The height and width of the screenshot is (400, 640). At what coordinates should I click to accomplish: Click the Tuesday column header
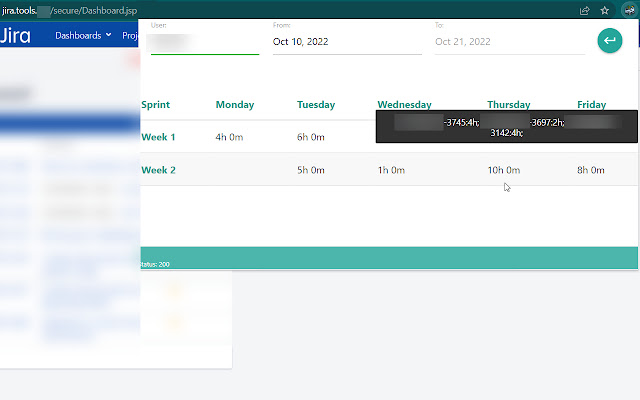click(x=316, y=104)
